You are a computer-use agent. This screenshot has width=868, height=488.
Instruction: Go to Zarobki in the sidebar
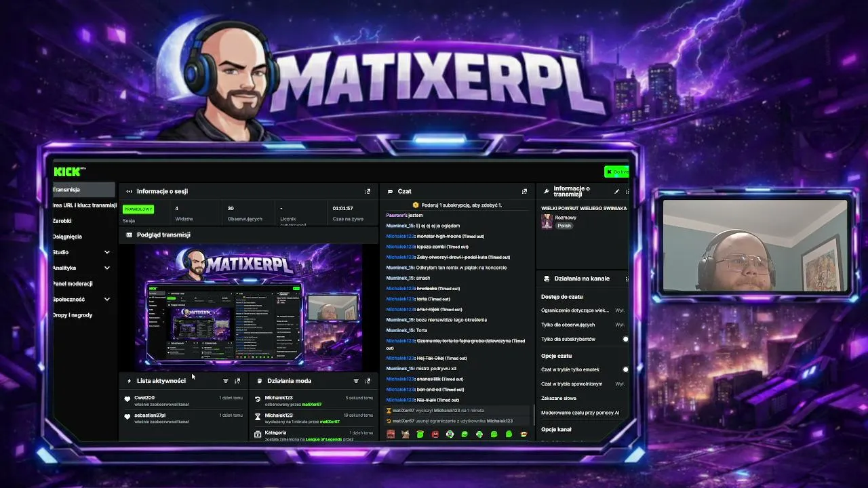coord(62,221)
